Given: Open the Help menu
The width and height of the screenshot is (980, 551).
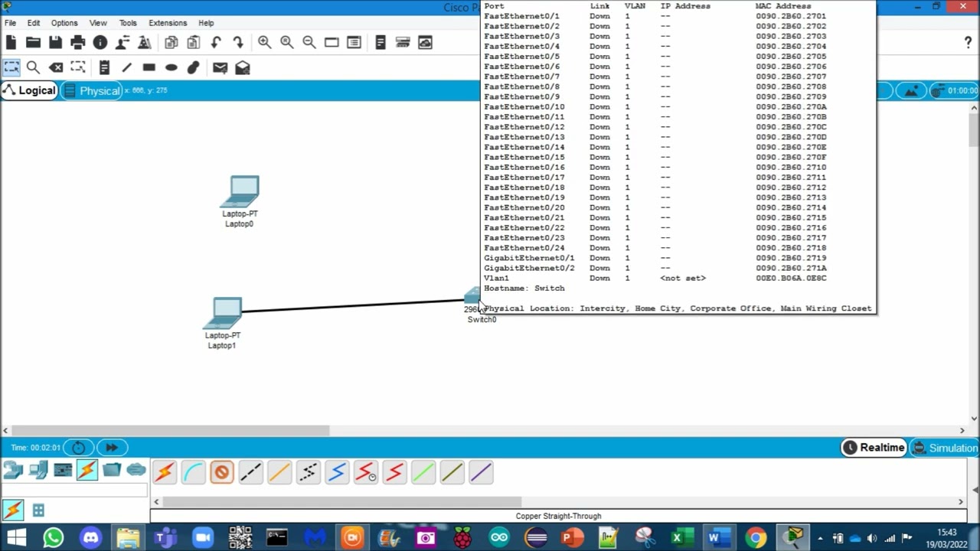Looking at the screenshot, I should click(x=206, y=23).
